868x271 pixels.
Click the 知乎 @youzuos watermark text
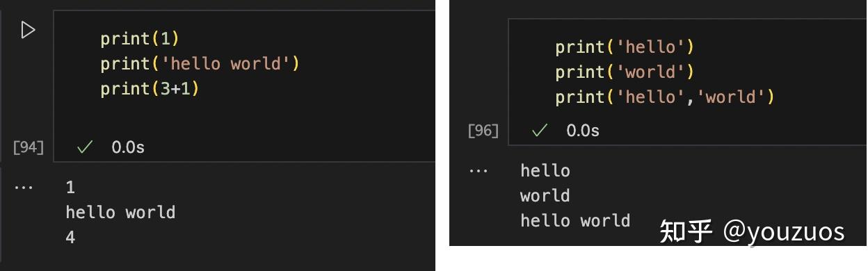tap(752, 231)
